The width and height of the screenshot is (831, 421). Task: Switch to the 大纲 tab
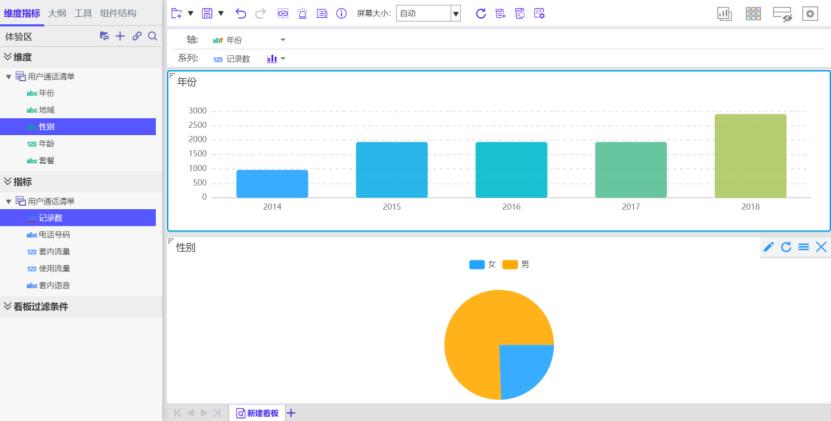tap(57, 13)
